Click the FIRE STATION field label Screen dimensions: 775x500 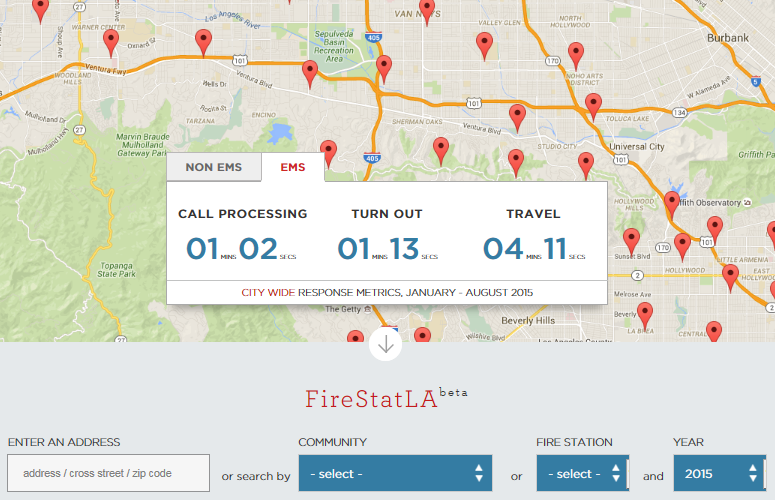click(x=574, y=442)
